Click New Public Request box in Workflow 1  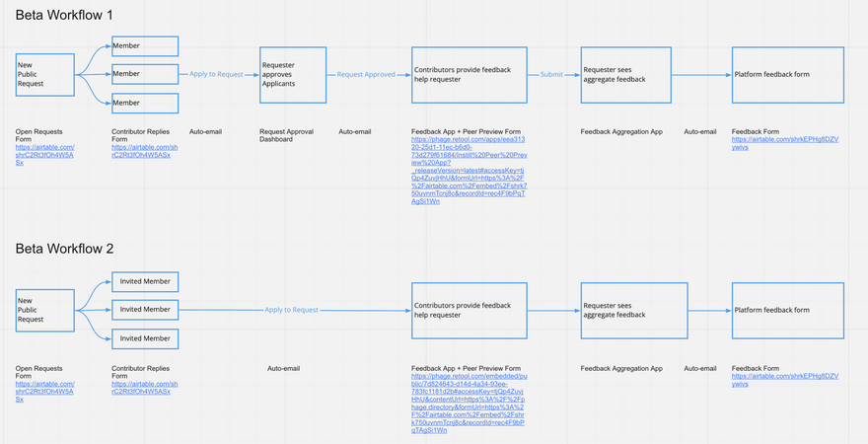coord(45,75)
